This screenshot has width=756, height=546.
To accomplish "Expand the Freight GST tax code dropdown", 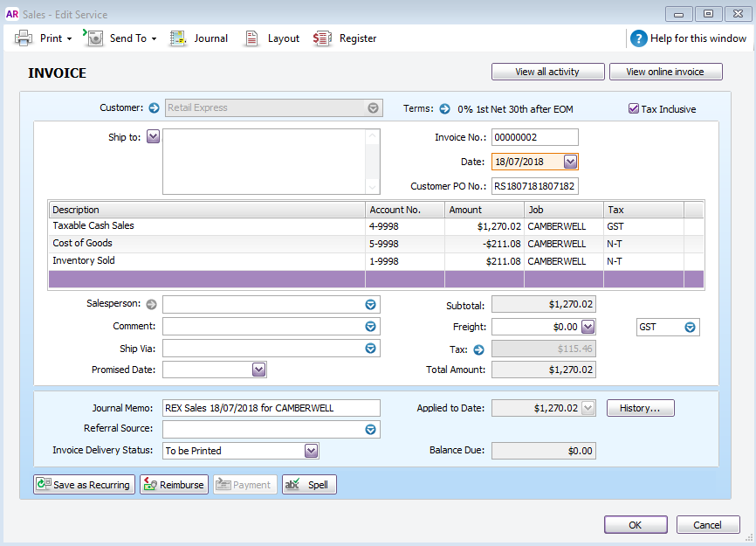I will [x=690, y=327].
